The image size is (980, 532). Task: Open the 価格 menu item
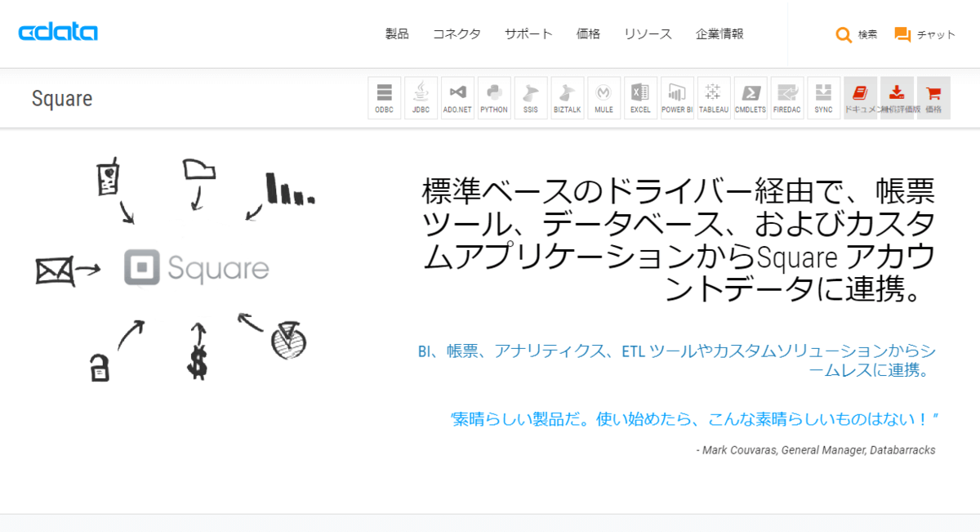pos(588,34)
